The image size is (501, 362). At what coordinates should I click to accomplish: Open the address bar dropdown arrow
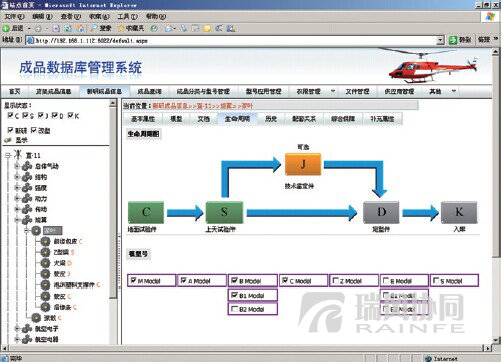(x=440, y=40)
